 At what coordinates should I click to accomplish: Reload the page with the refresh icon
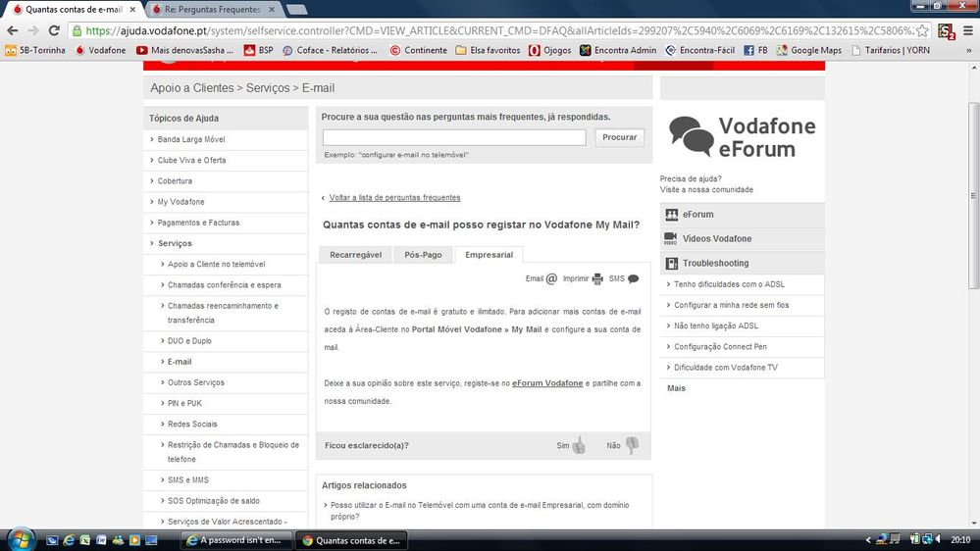(x=55, y=30)
